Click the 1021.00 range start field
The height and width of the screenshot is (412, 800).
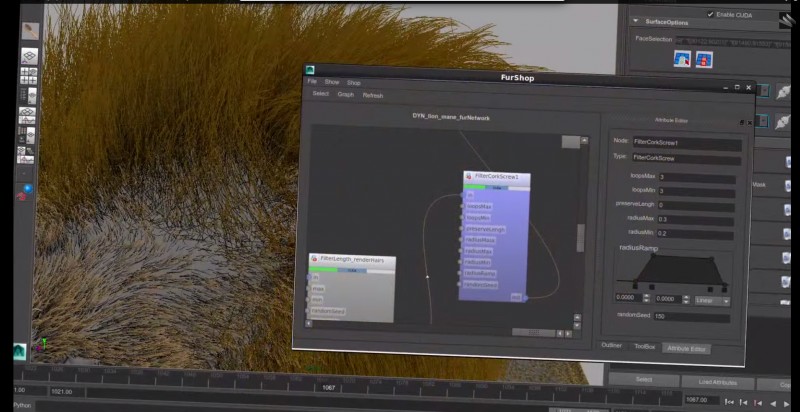pyautogui.click(x=66, y=392)
